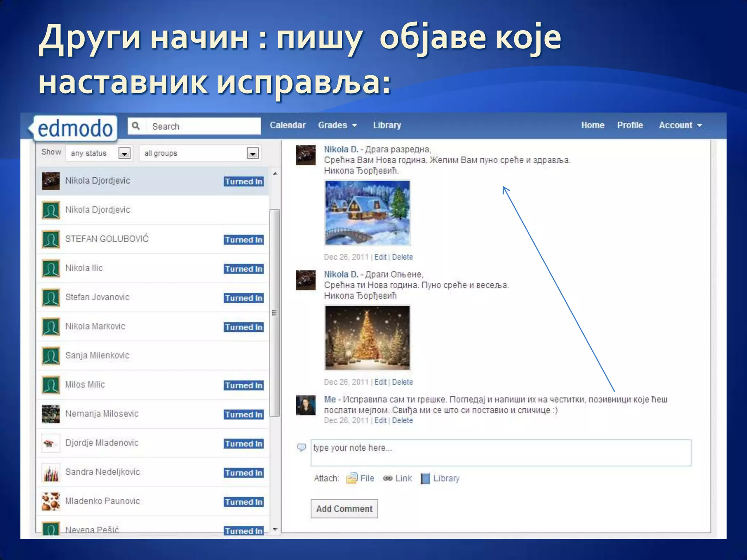Open the 'all groups' dropdown
This screenshot has height=560, width=747.
[252, 153]
